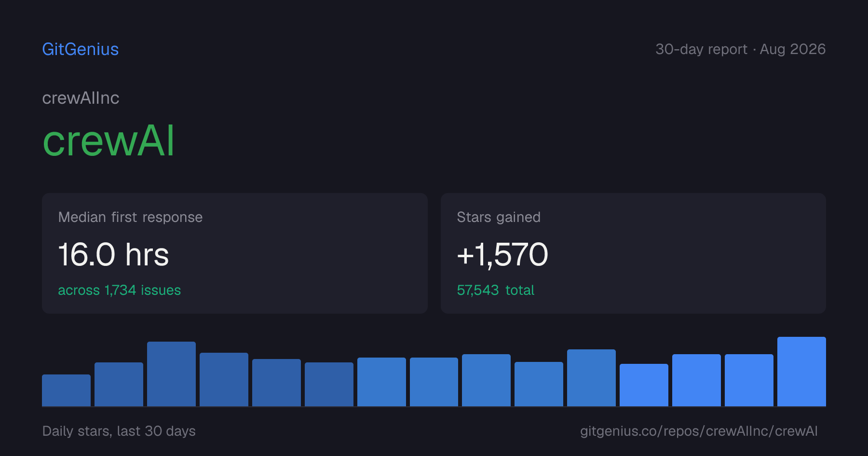Click the "57,543 total" text
Image resolution: width=868 pixels, height=456 pixels.
496,290
